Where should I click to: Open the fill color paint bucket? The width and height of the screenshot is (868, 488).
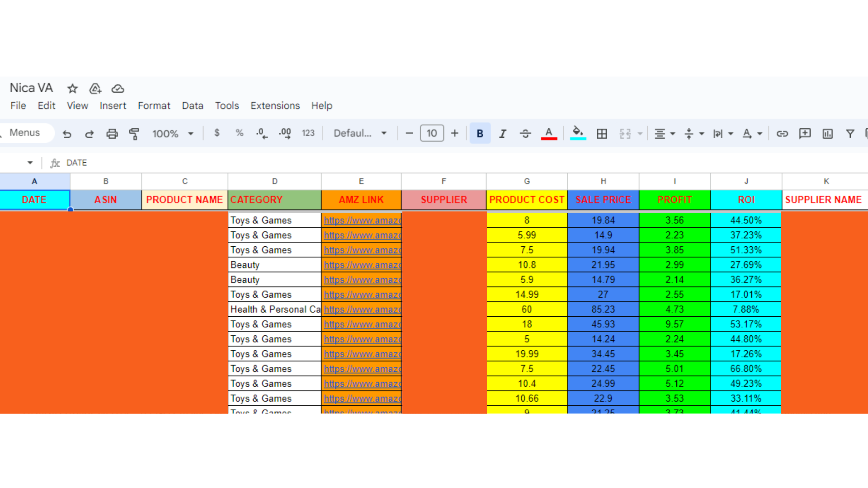577,133
